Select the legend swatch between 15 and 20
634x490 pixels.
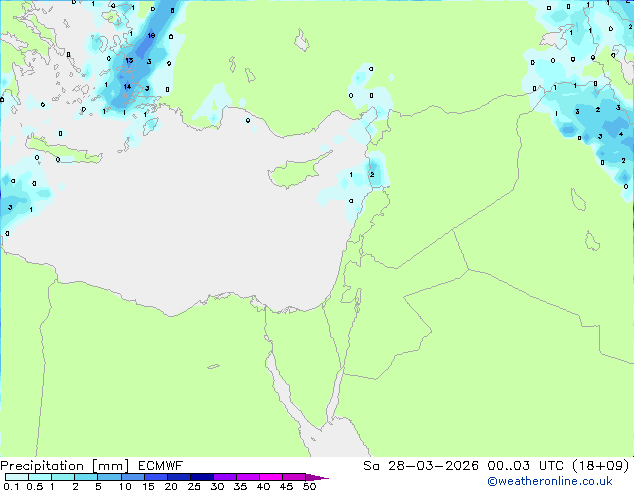[x=156, y=477]
